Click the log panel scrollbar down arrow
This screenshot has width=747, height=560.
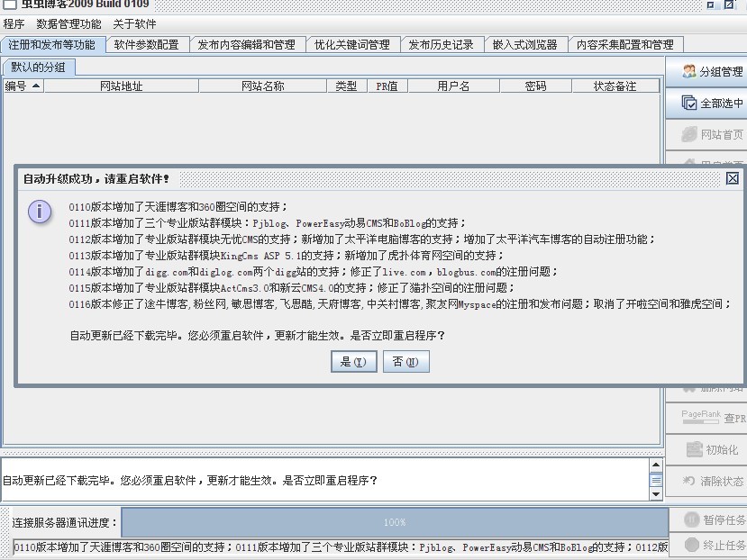tap(656, 493)
